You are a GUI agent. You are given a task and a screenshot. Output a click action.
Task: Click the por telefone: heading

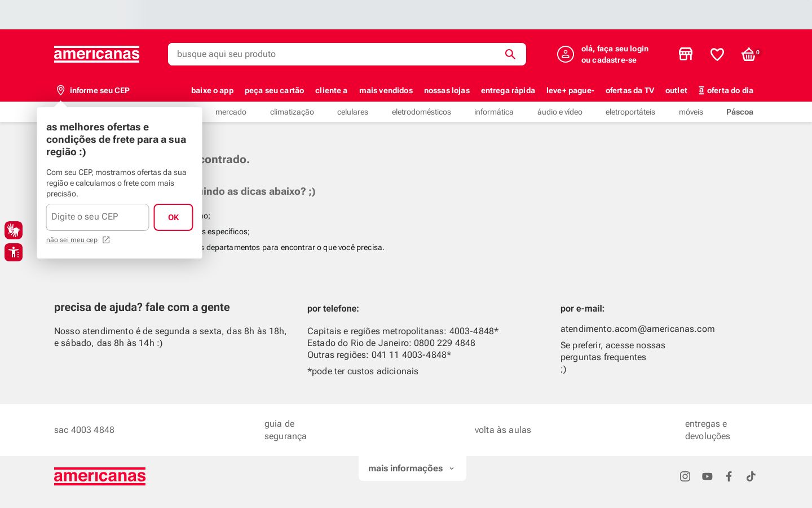tap(333, 309)
